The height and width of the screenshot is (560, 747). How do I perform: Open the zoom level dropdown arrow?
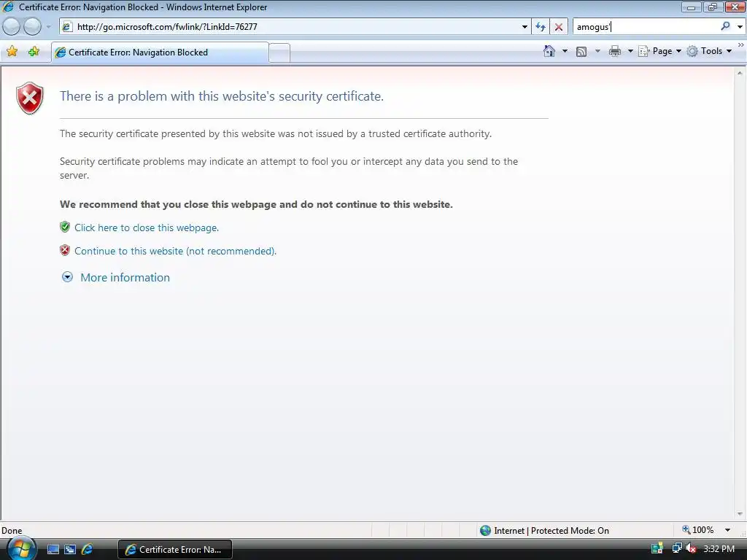click(x=727, y=530)
